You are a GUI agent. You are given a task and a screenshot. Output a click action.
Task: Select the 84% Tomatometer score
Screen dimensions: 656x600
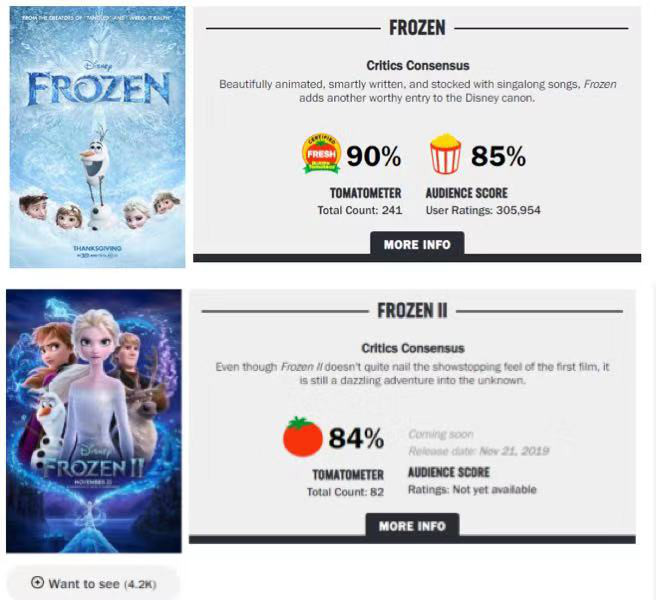[356, 438]
